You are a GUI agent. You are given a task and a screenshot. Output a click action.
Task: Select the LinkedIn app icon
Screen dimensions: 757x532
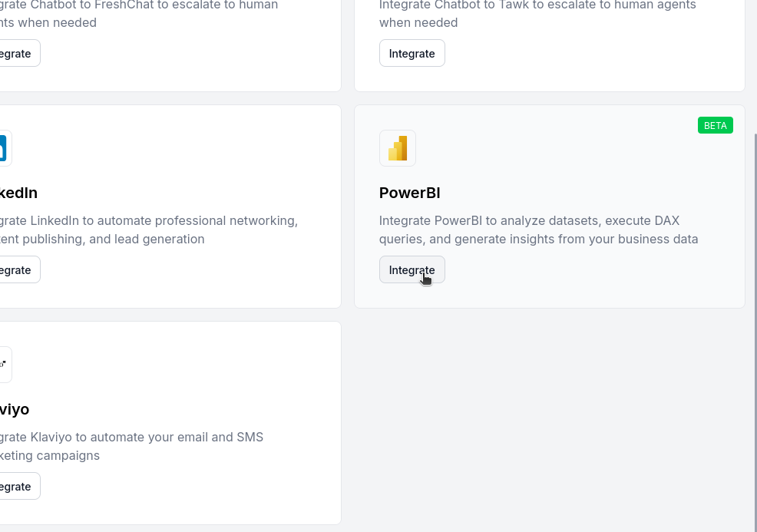tap(4, 147)
